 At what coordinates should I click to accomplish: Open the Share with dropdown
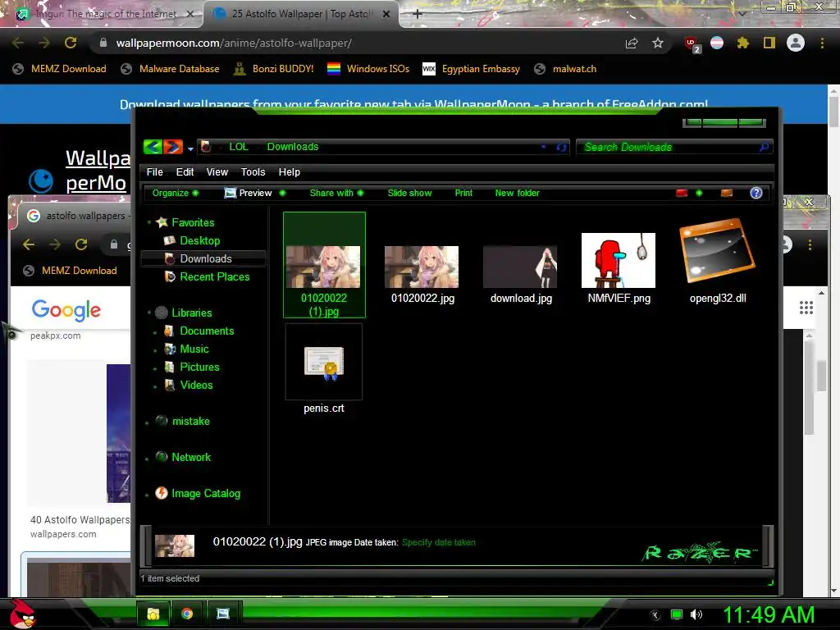336,193
